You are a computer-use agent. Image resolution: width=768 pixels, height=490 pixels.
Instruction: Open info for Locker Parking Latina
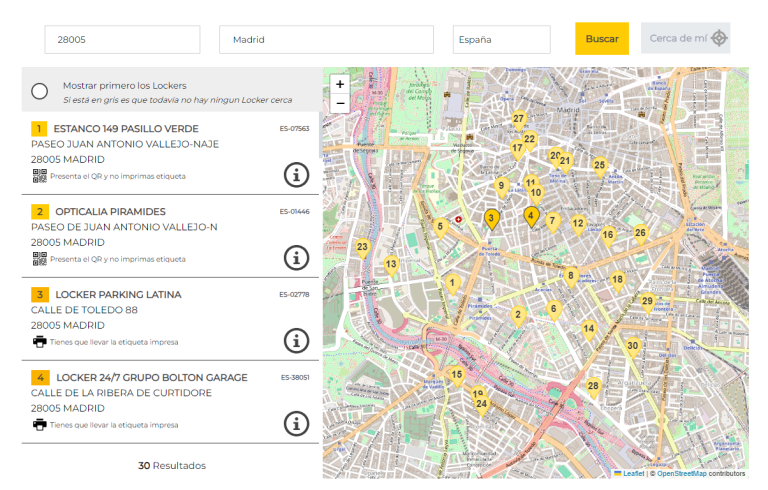296,341
